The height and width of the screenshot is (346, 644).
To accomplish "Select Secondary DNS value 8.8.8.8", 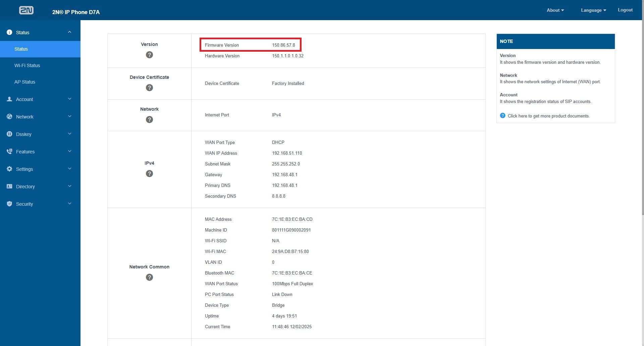I will coord(278,196).
